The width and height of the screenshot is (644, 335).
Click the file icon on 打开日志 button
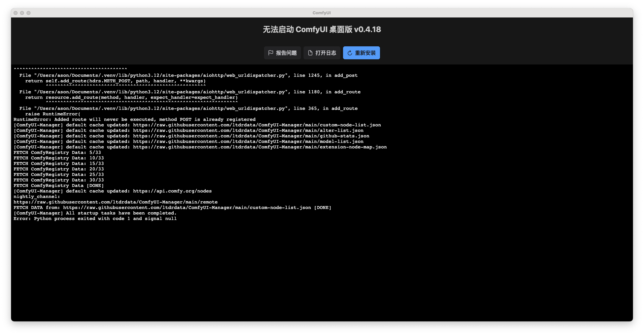tap(310, 53)
